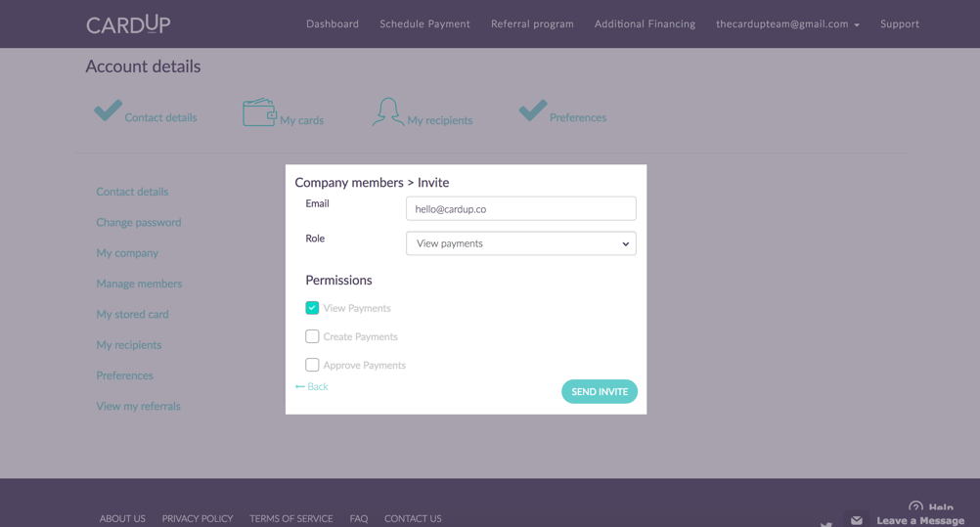Uncheck the View Payments checkbox

pos(312,308)
